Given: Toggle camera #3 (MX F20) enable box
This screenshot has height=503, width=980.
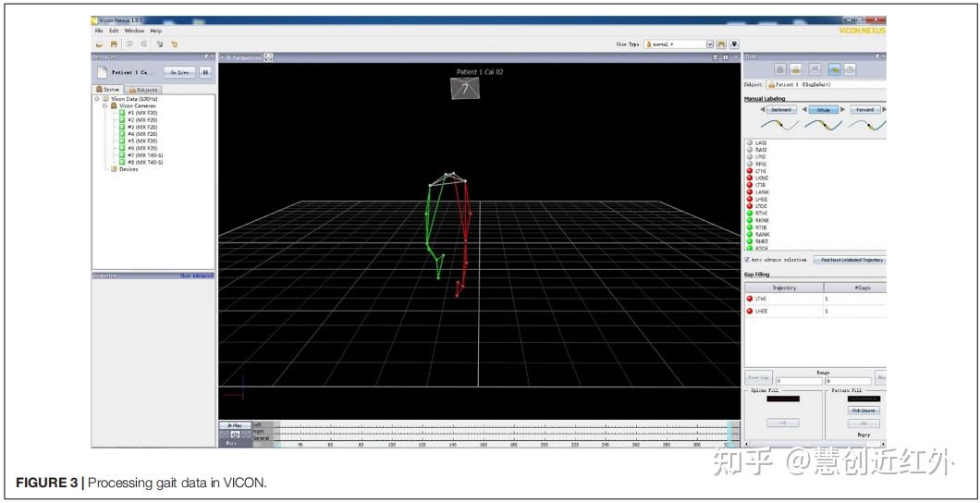Looking at the screenshot, I should click(122, 127).
